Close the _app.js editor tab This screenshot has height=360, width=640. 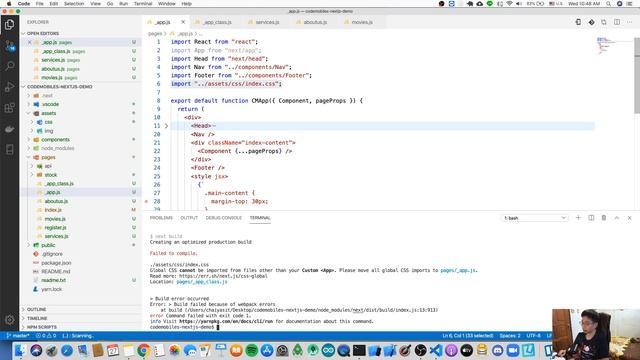183,22
